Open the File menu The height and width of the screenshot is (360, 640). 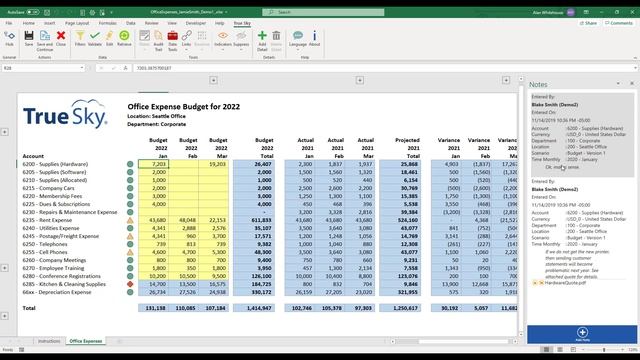(9, 23)
